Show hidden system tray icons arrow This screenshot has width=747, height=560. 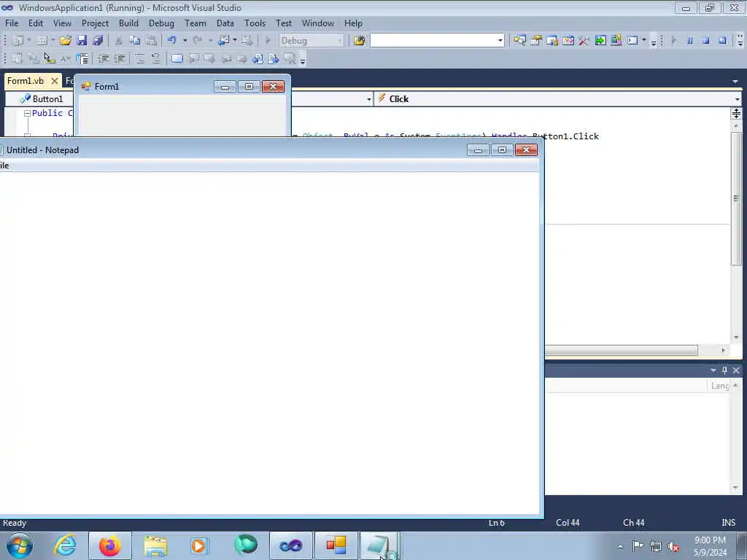point(620,546)
